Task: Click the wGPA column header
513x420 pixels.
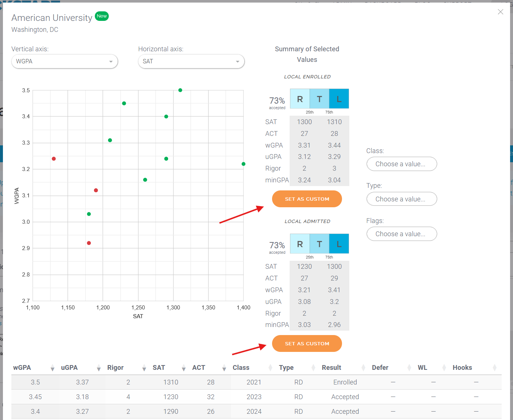Action: [x=22, y=368]
